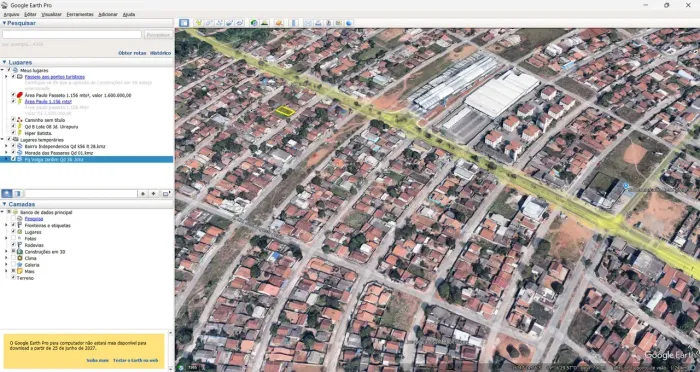Print the current view
Screen dimensions: 700x372
tap(318, 23)
